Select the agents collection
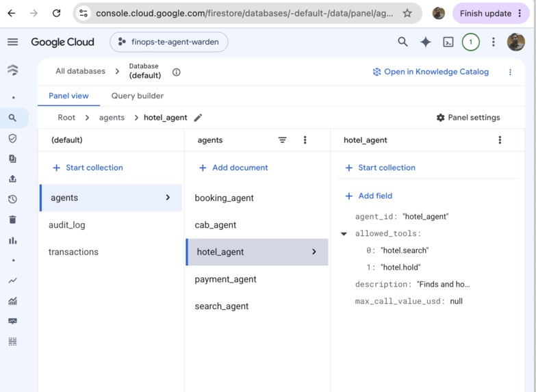The image size is (536, 392). click(x=111, y=198)
